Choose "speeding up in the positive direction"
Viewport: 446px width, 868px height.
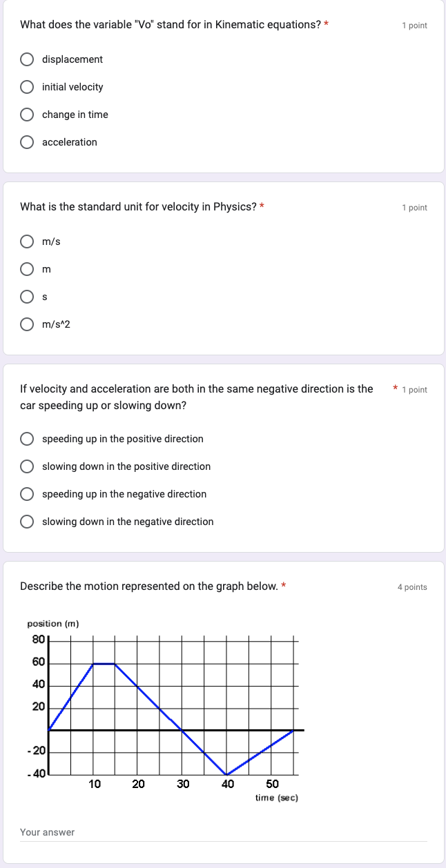pyautogui.click(x=27, y=439)
